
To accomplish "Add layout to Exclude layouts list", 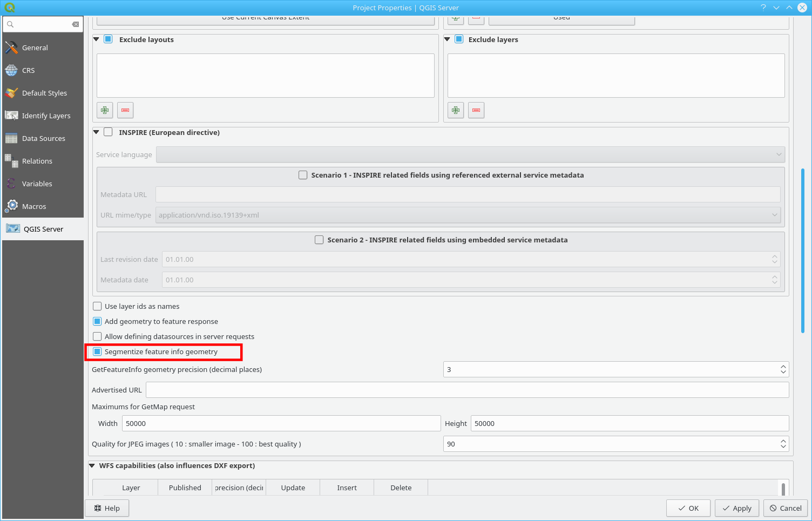I will [x=105, y=110].
